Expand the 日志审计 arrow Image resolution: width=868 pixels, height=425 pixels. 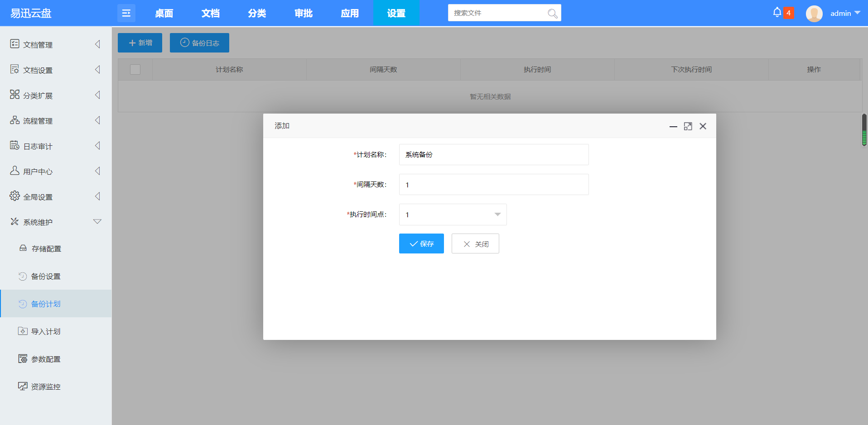pyautogui.click(x=97, y=145)
